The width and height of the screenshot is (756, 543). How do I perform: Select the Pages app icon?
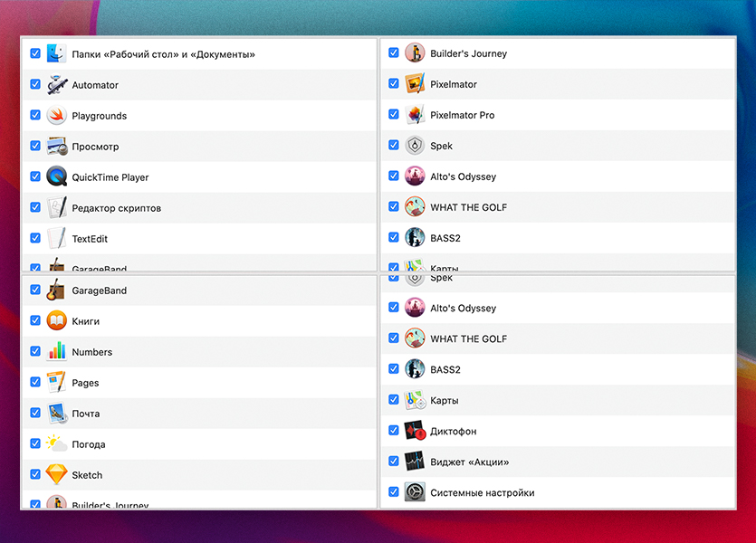tap(57, 383)
